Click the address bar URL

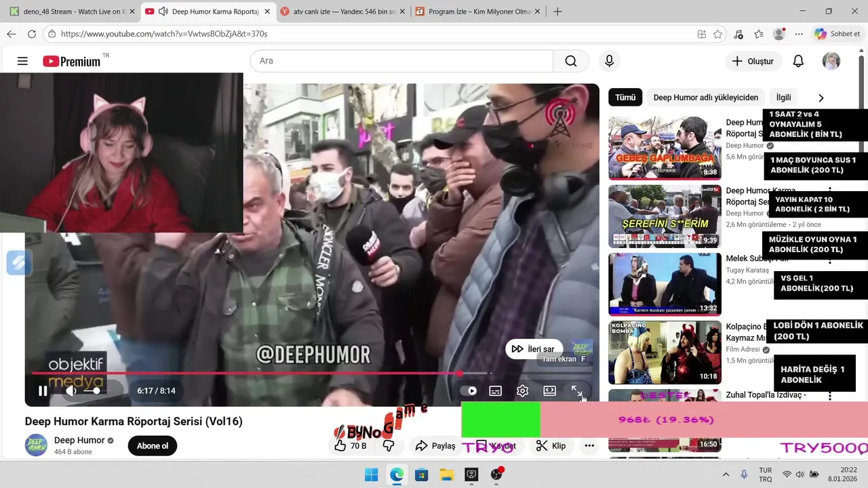pyautogui.click(x=164, y=34)
